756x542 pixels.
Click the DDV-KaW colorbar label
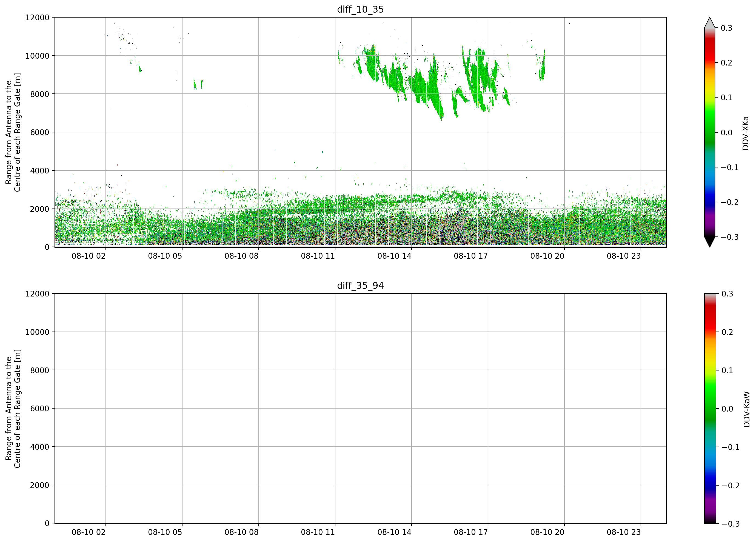coord(747,409)
